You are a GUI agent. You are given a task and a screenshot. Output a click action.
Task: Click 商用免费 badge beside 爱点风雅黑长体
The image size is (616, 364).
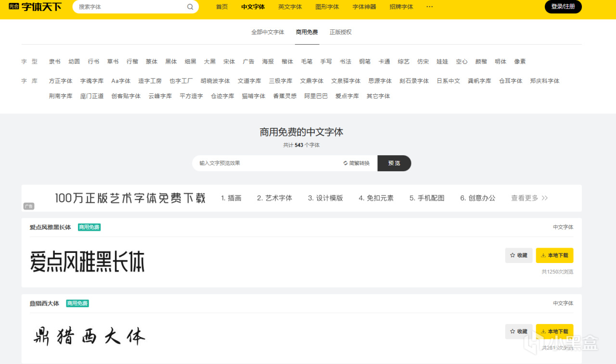(90, 227)
